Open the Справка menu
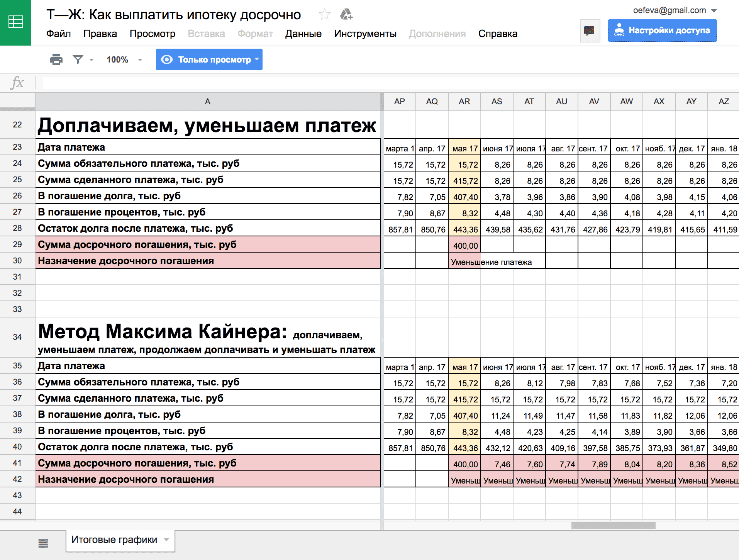739x560 pixels. [x=498, y=34]
